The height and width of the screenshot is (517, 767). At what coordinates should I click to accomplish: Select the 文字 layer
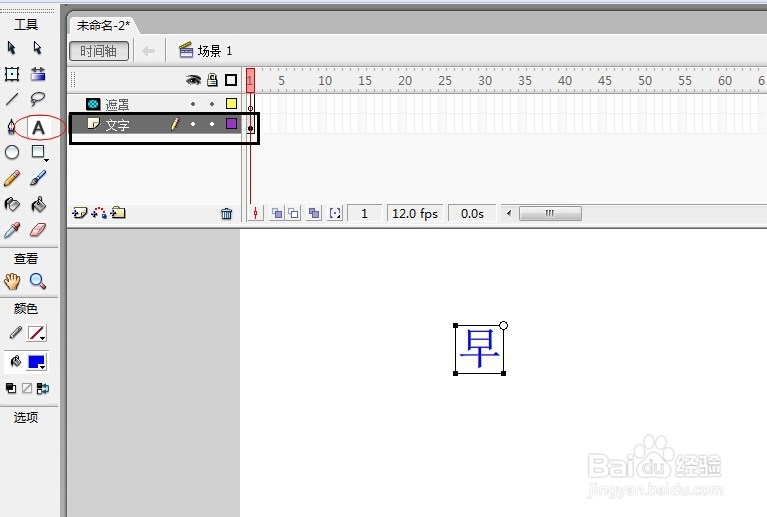117,125
